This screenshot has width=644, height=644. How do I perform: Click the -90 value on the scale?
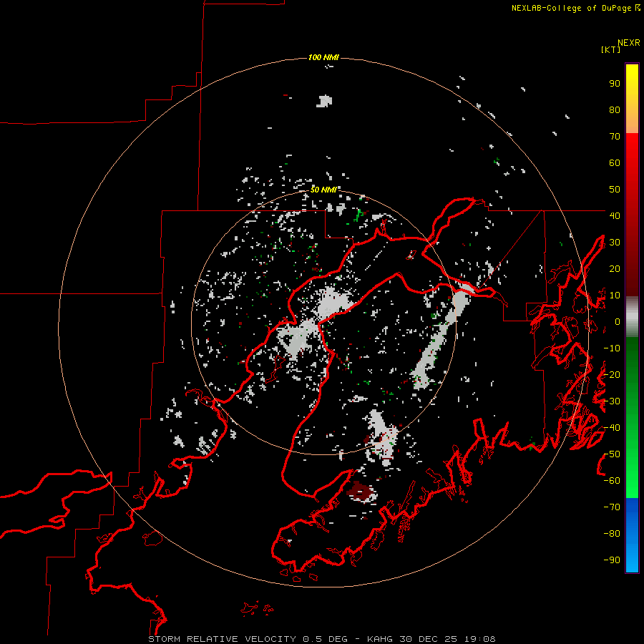pyautogui.click(x=612, y=560)
